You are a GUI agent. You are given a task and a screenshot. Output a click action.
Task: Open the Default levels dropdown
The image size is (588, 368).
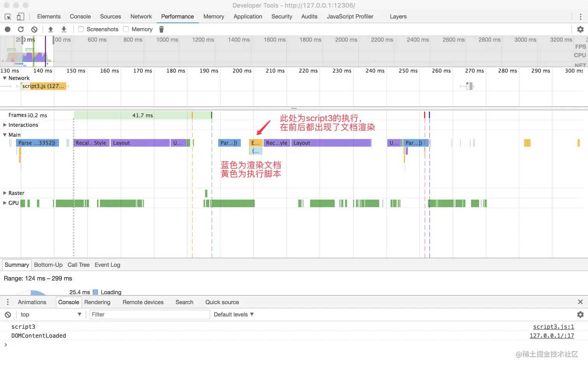click(233, 314)
